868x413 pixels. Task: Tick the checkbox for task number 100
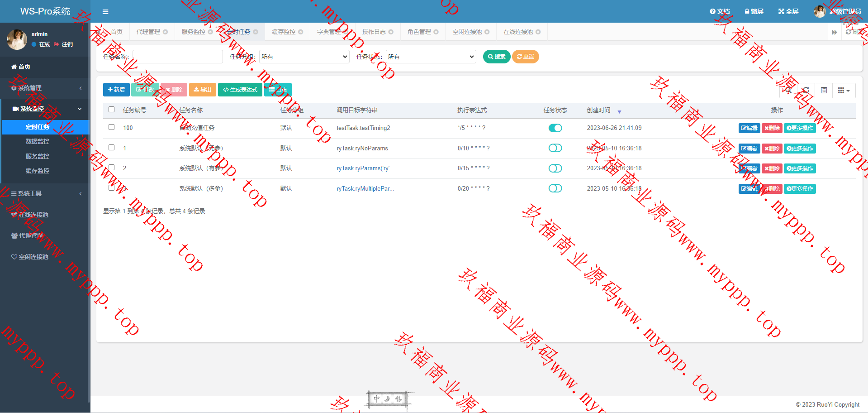[x=112, y=127]
